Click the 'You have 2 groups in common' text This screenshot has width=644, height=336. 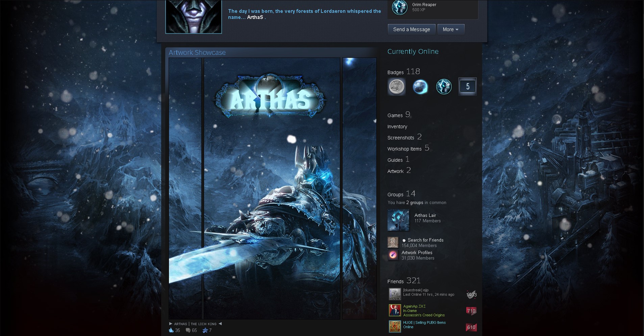(417, 203)
